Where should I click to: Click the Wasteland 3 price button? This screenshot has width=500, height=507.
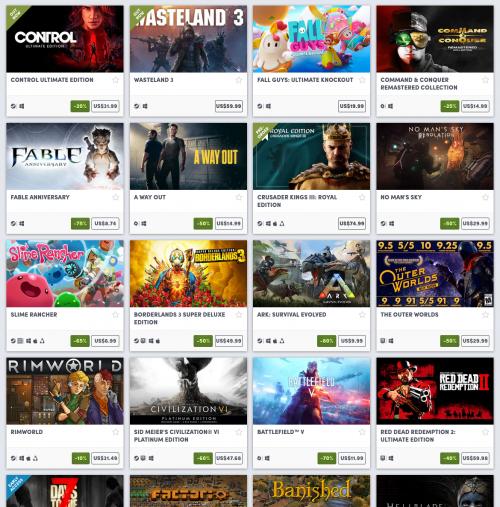click(x=229, y=106)
